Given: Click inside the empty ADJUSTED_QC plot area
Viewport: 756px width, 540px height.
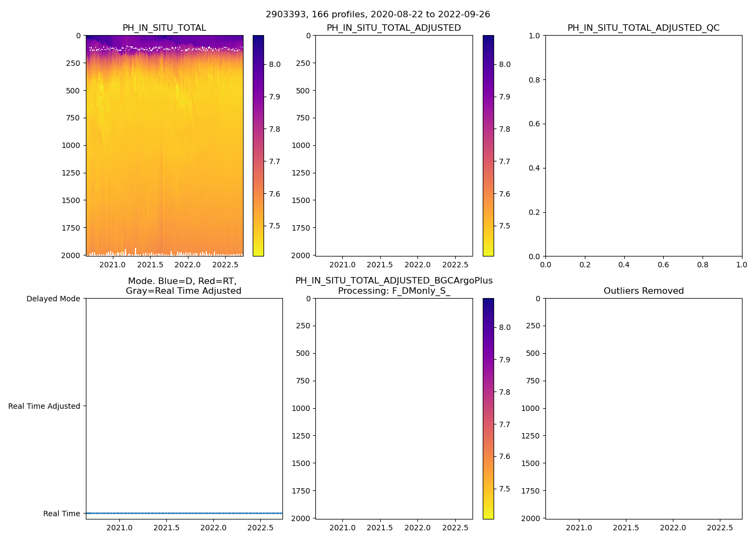Looking at the screenshot, I should pyautogui.click(x=643, y=146).
